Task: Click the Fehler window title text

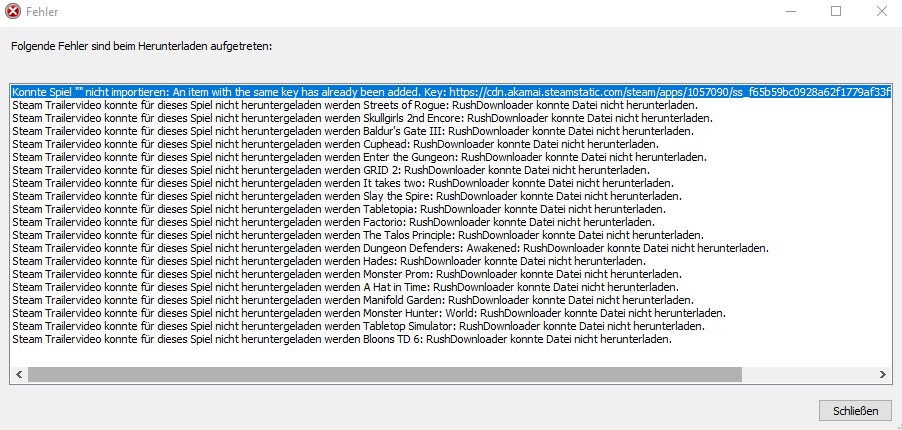Action: [42, 12]
